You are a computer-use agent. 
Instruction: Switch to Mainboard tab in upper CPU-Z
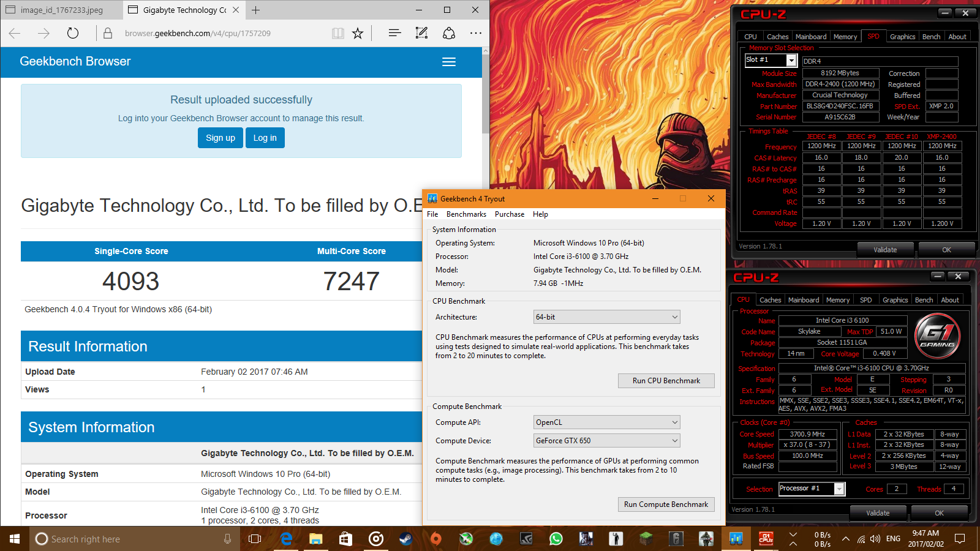click(x=811, y=37)
